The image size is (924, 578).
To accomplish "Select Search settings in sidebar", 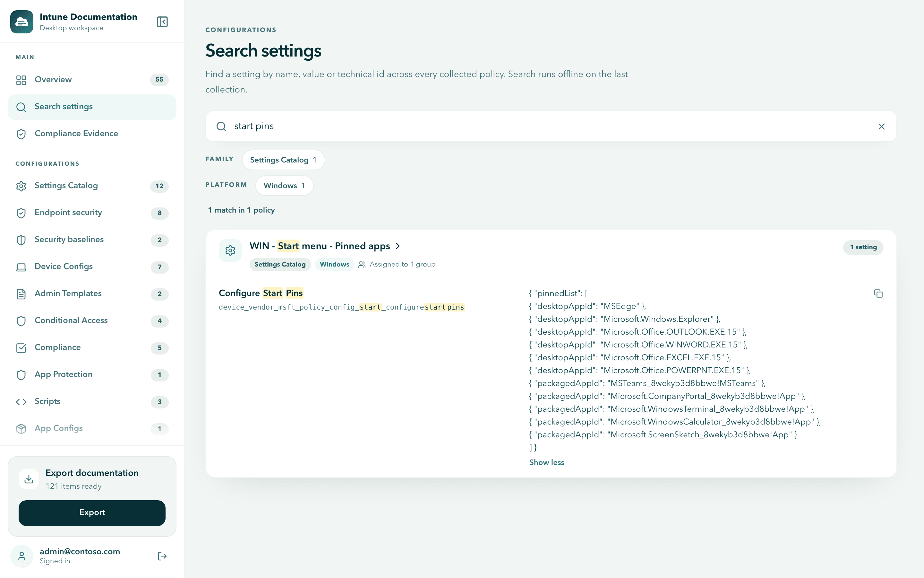I will tap(92, 107).
